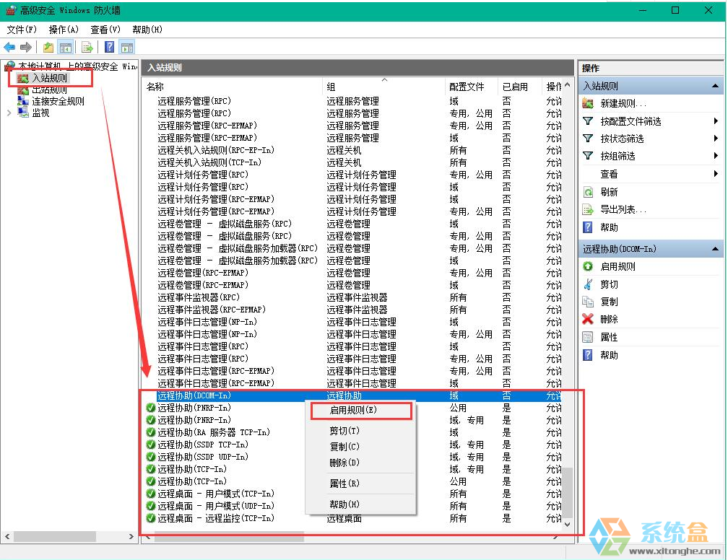Expand the 监视 tree node

click(9, 113)
